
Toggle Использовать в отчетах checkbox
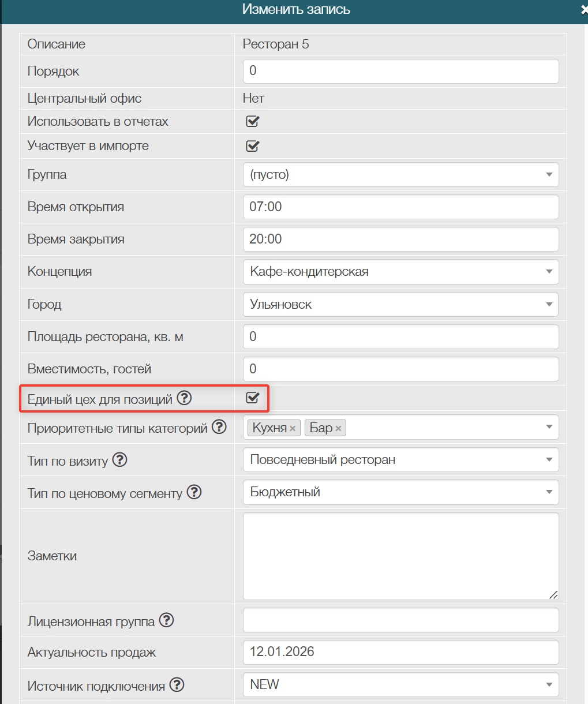tap(252, 121)
